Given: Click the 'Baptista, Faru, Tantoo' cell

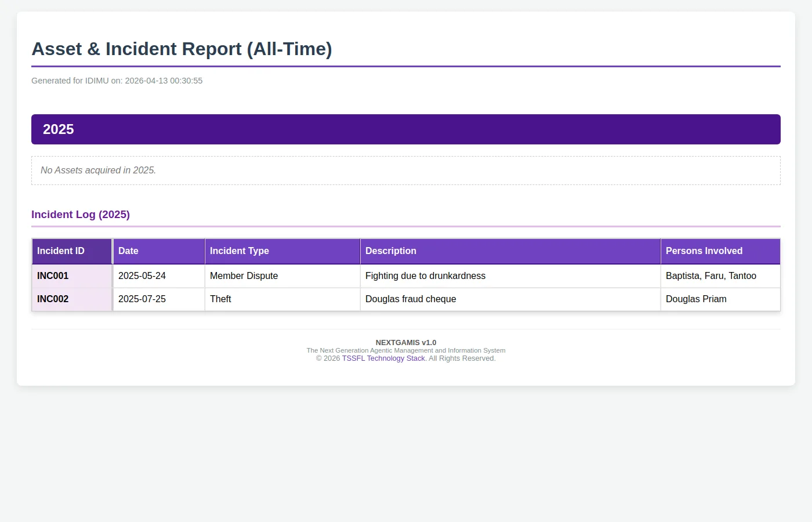Looking at the screenshot, I should coord(720,276).
